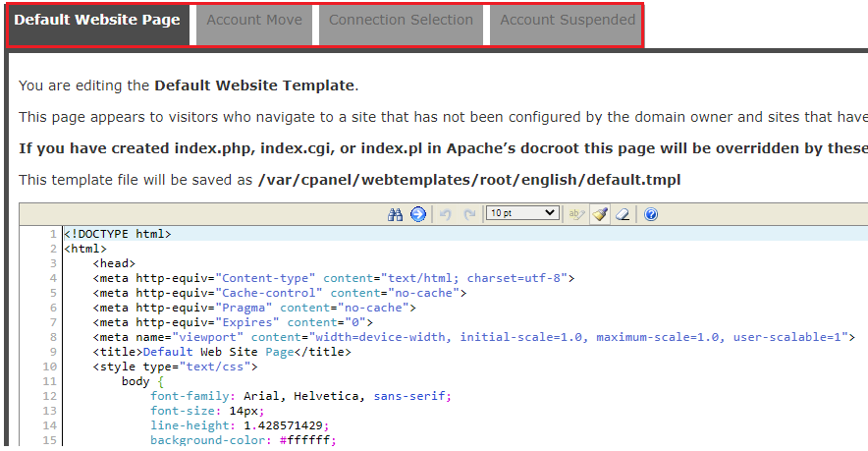The image size is (868, 451).
Task: Switch to the Account Move tab
Action: (254, 21)
